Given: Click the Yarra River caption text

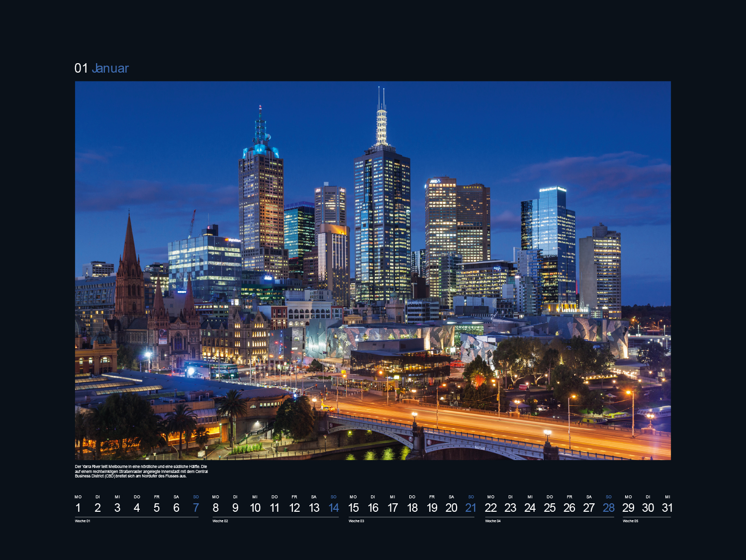Looking at the screenshot, I should click(141, 471).
